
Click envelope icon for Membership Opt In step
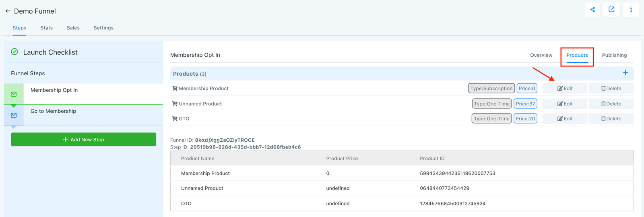(14, 94)
